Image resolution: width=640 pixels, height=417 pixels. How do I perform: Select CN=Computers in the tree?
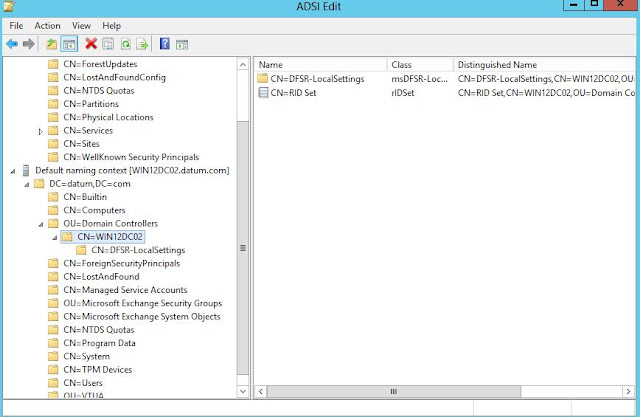94,210
